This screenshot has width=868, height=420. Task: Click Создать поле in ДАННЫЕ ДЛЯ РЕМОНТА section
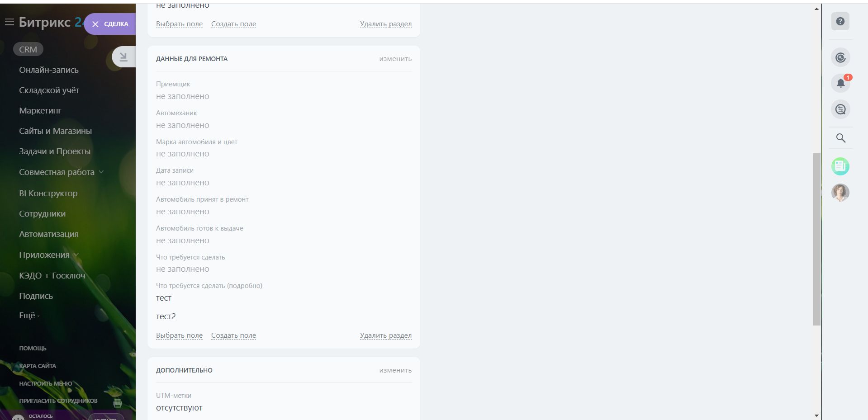233,335
